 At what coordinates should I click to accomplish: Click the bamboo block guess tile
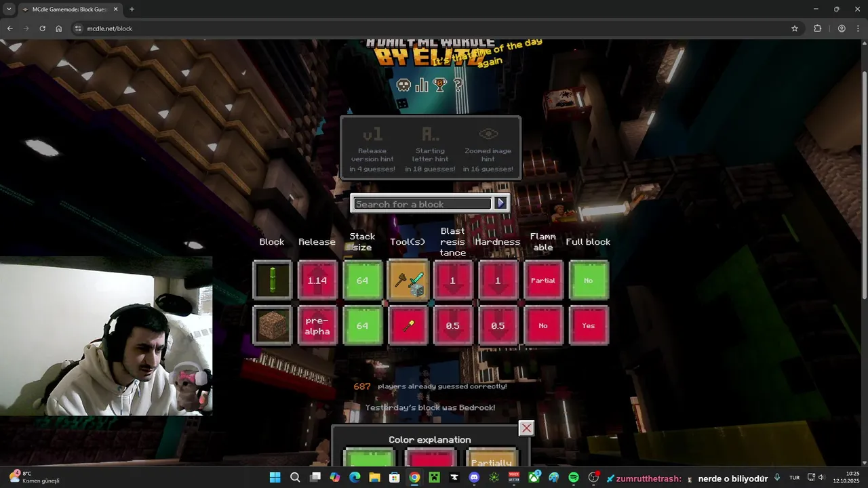coord(273,280)
